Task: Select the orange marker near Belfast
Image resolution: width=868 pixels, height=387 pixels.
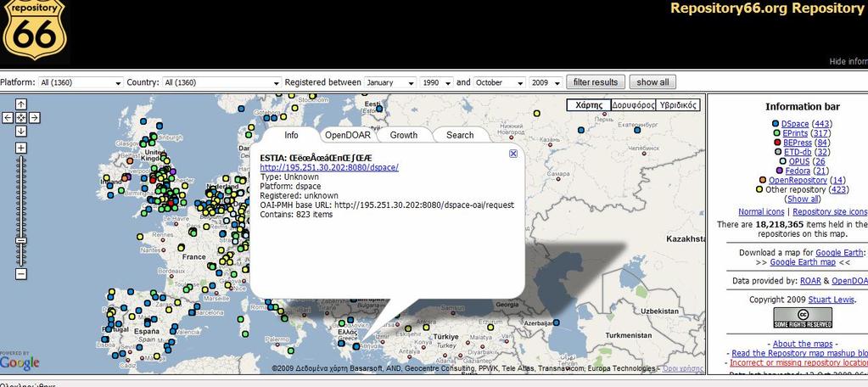Action: coord(130,161)
